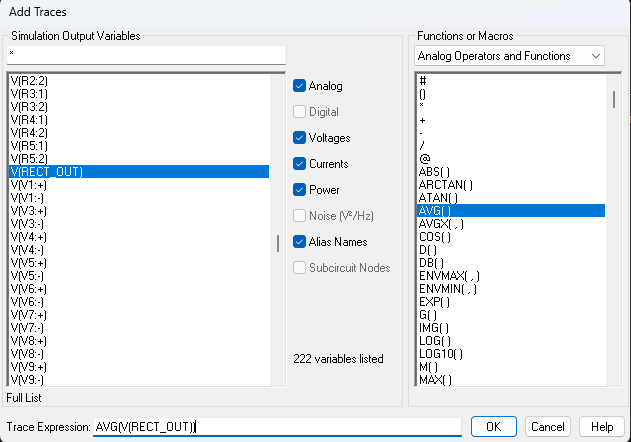Screen dimensions: 631x442
Task: Choose the MAX( ) function
Action: (511, 379)
